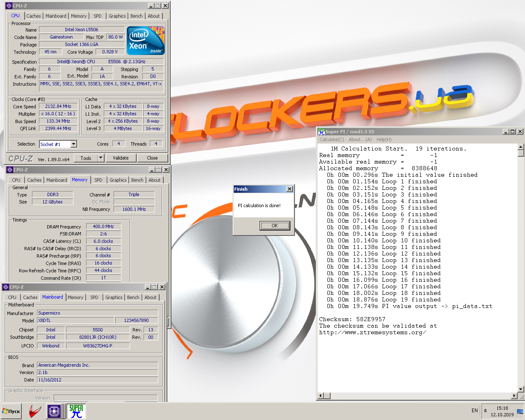Click the http://www.xtremesystems.org/ text

(373, 332)
